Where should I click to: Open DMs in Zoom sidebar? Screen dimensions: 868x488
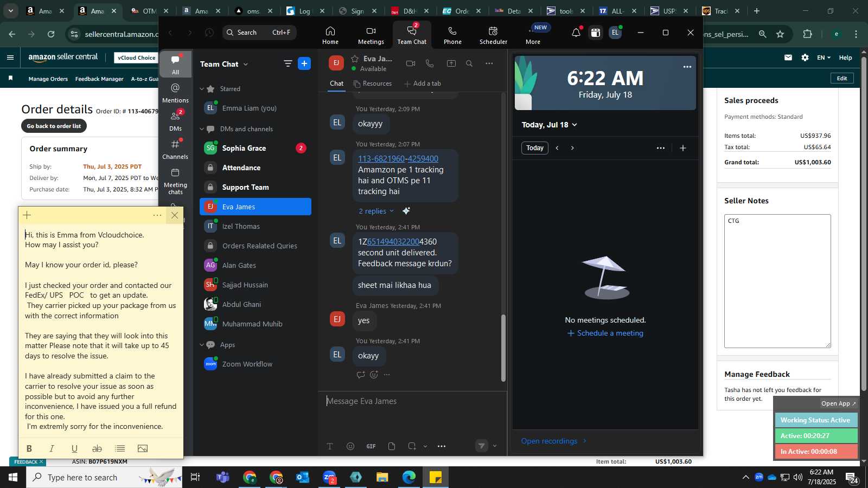click(x=175, y=121)
